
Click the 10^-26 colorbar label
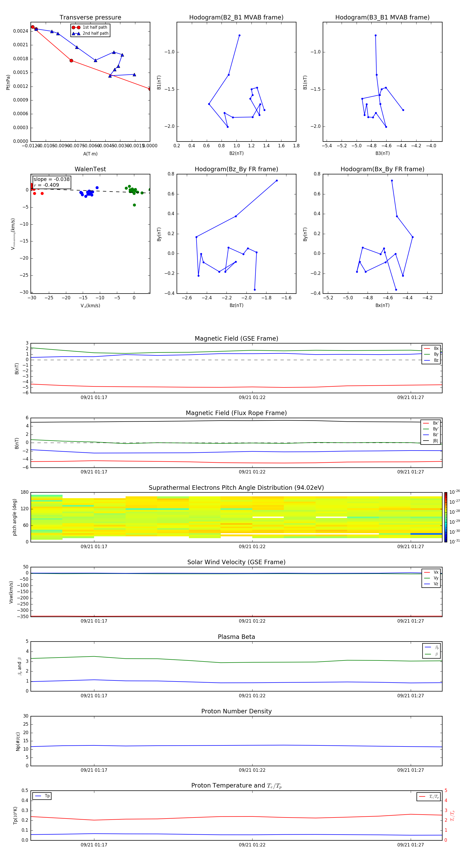(455, 492)
